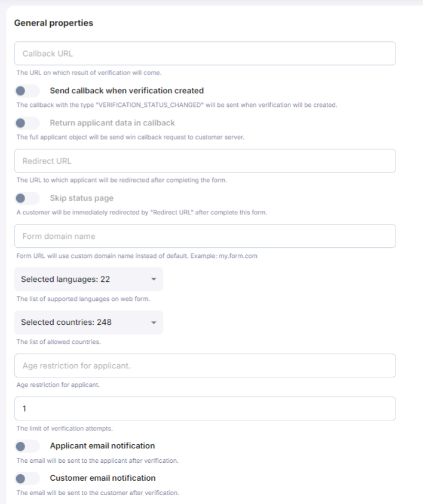Click the 'Customer email notification' label
The height and width of the screenshot is (504, 423).
tap(103, 478)
